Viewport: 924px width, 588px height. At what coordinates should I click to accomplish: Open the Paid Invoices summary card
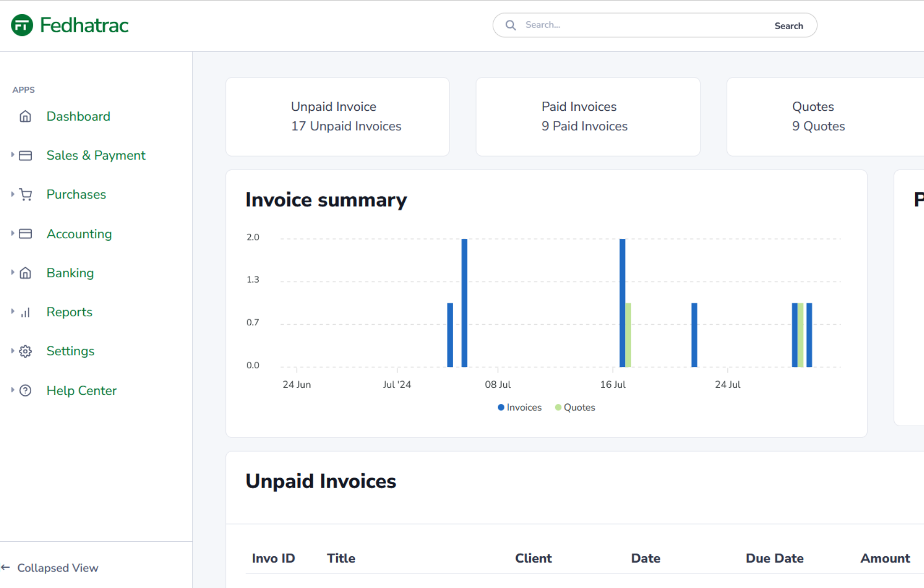588,117
